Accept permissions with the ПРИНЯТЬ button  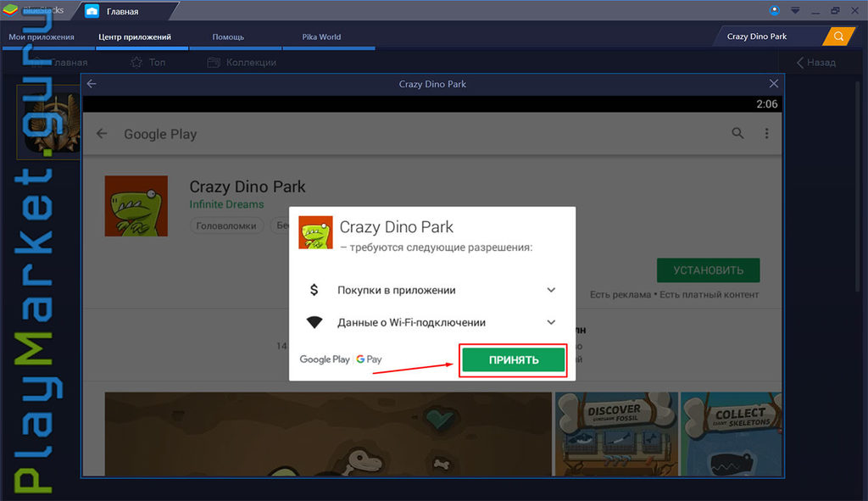click(513, 359)
